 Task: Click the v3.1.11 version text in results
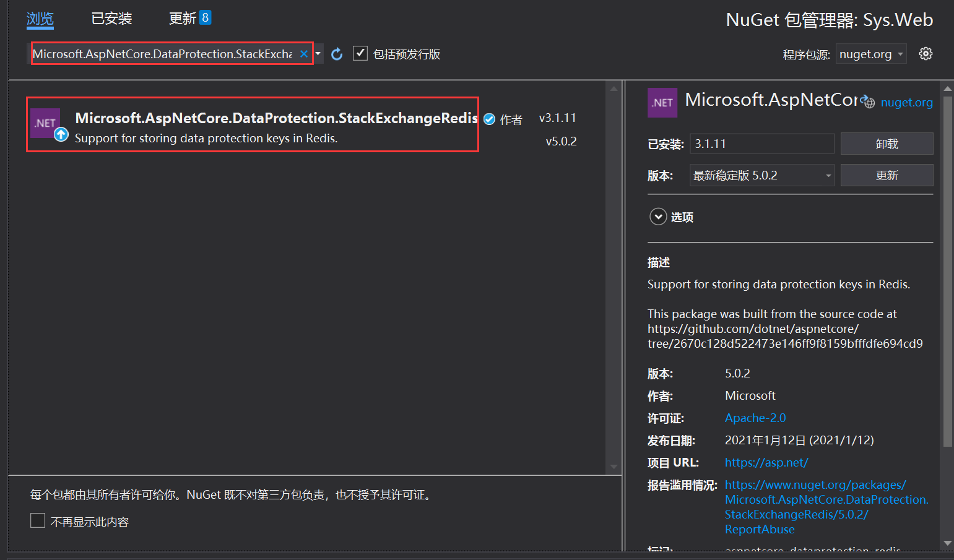(x=557, y=118)
